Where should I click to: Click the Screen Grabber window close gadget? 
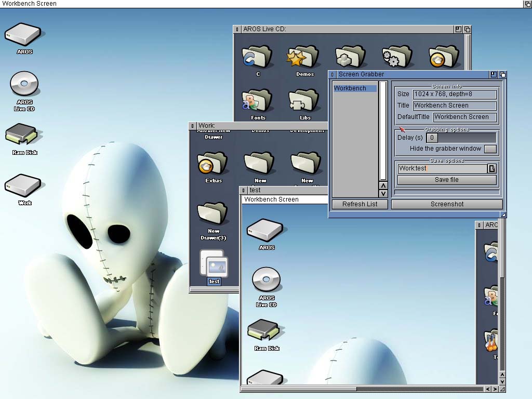332,75
